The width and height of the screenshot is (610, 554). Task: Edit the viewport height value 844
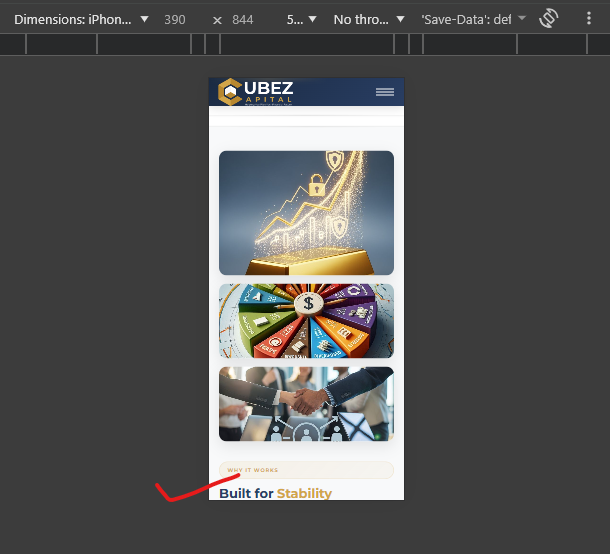tap(243, 19)
